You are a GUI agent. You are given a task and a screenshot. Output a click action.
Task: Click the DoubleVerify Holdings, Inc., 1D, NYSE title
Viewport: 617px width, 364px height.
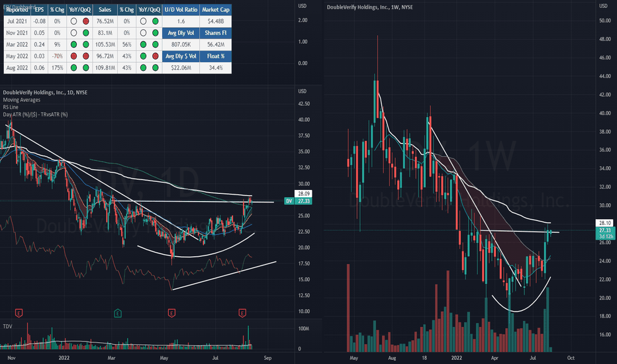45,93
